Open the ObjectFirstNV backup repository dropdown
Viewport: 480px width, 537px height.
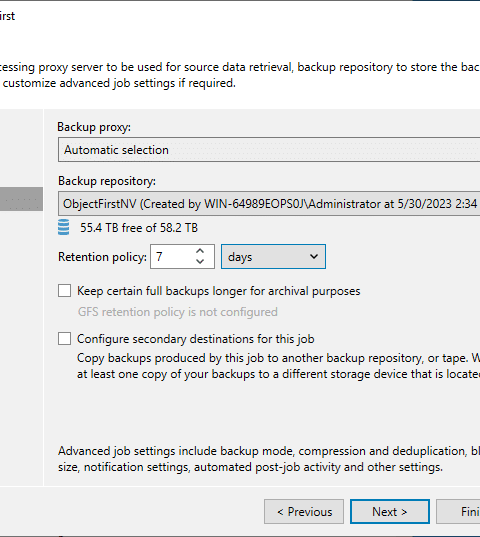[269, 204]
